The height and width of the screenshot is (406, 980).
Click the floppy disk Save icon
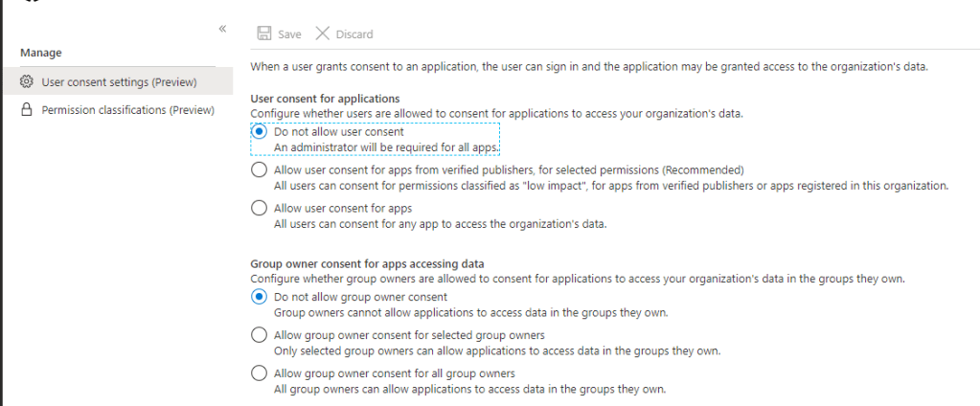[x=263, y=34]
